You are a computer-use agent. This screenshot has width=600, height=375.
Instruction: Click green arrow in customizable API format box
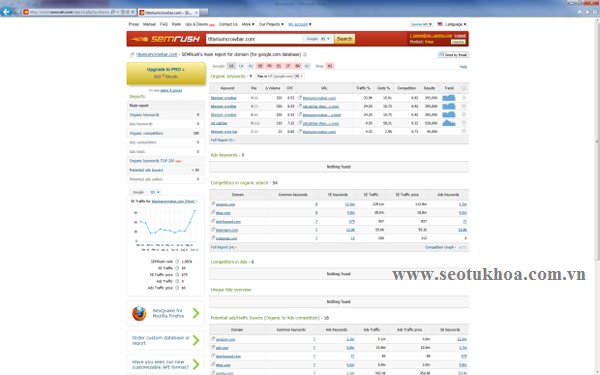tap(196, 364)
